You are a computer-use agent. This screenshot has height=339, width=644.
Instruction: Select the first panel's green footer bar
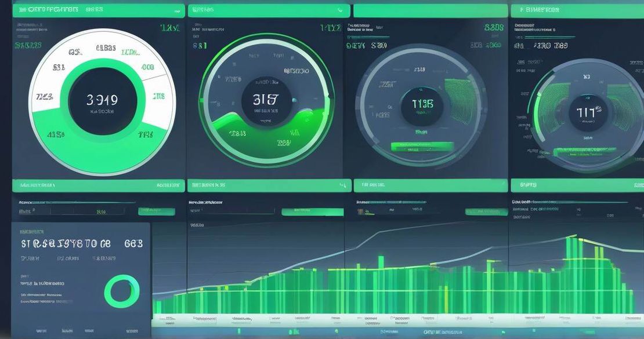(x=97, y=185)
